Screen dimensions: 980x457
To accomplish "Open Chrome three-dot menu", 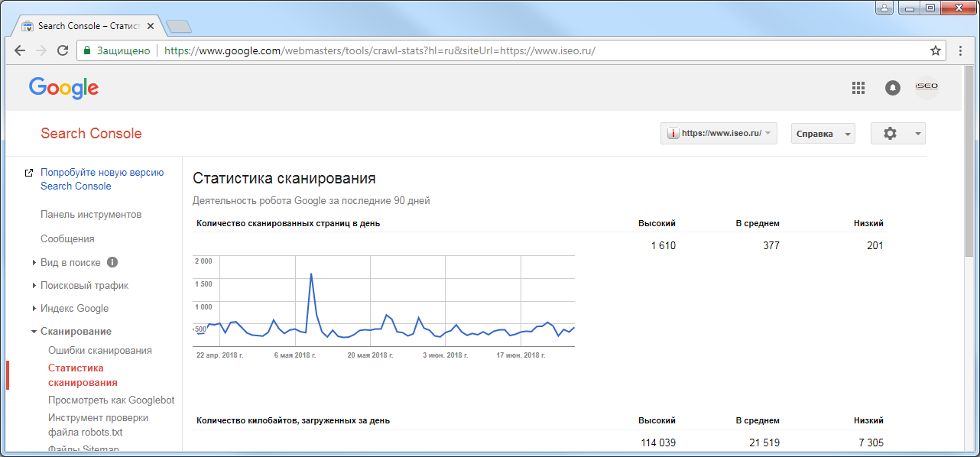I will point(959,51).
